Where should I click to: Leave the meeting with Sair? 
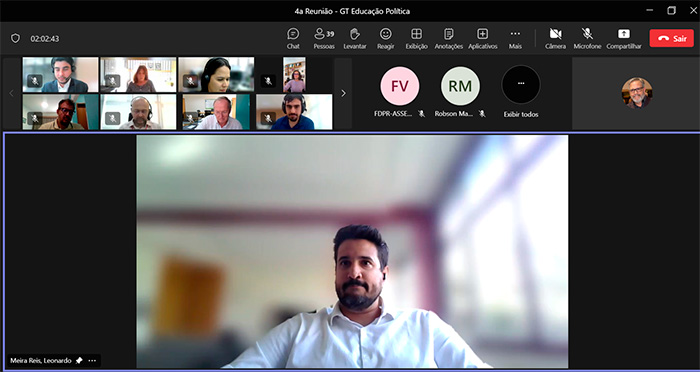point(671,38)
